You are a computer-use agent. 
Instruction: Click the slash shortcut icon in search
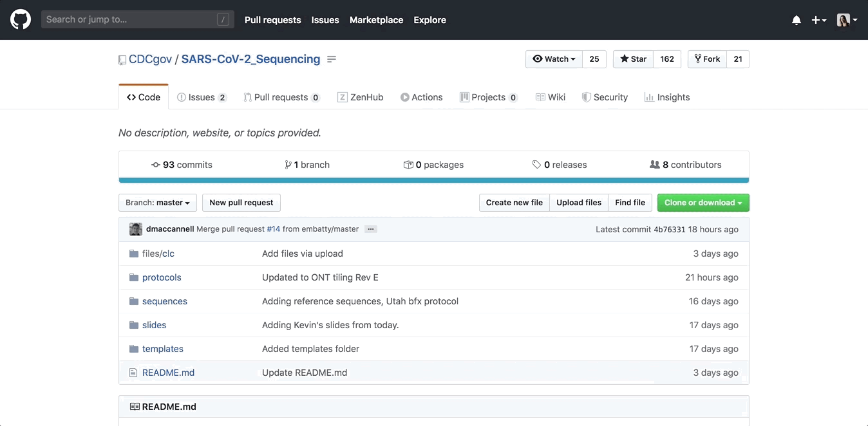223,19
